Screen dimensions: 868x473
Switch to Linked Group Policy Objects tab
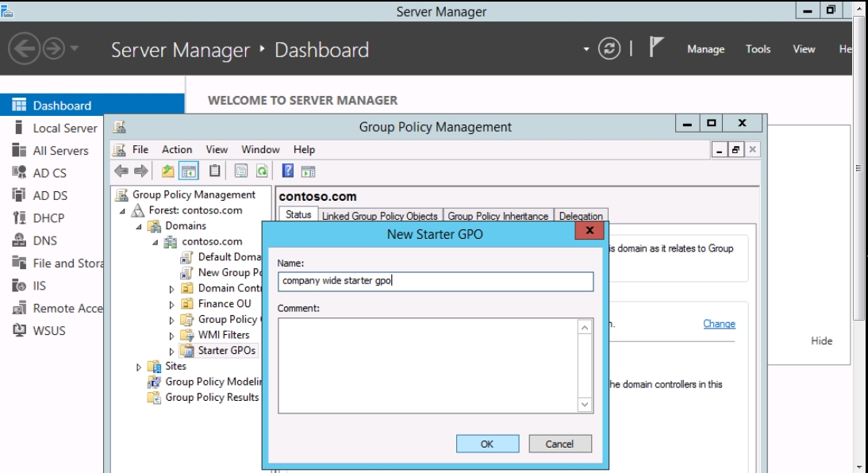(x=380, y=216)
